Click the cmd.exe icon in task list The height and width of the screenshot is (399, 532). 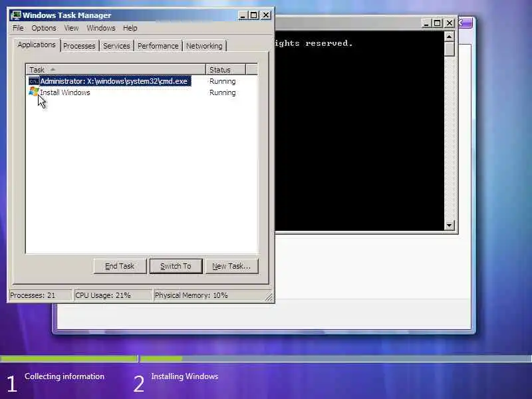click(34, 81)
